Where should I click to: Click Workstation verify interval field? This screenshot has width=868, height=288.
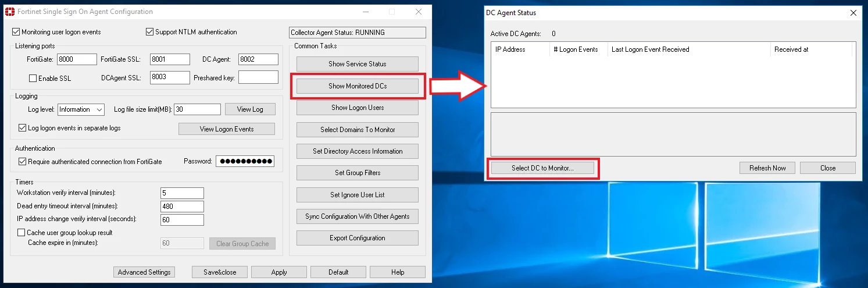[x=182, y=193]
